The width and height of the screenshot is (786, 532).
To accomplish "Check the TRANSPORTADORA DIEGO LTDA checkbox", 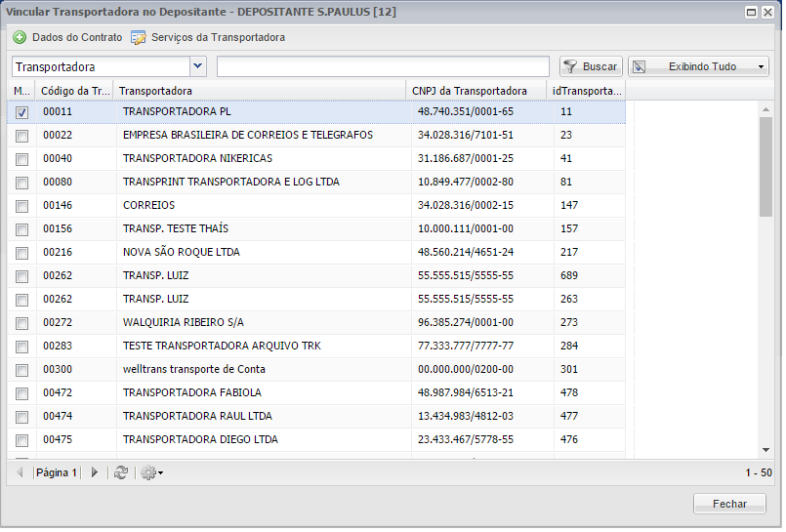I will pos(21,440).
